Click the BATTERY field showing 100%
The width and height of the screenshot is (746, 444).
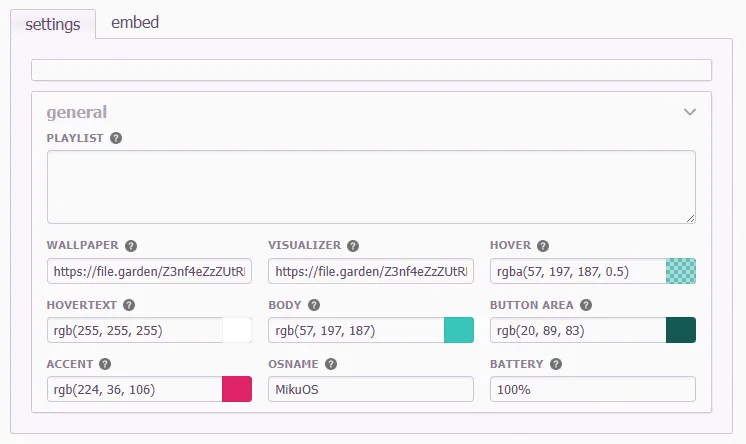[x=593, y=389]
